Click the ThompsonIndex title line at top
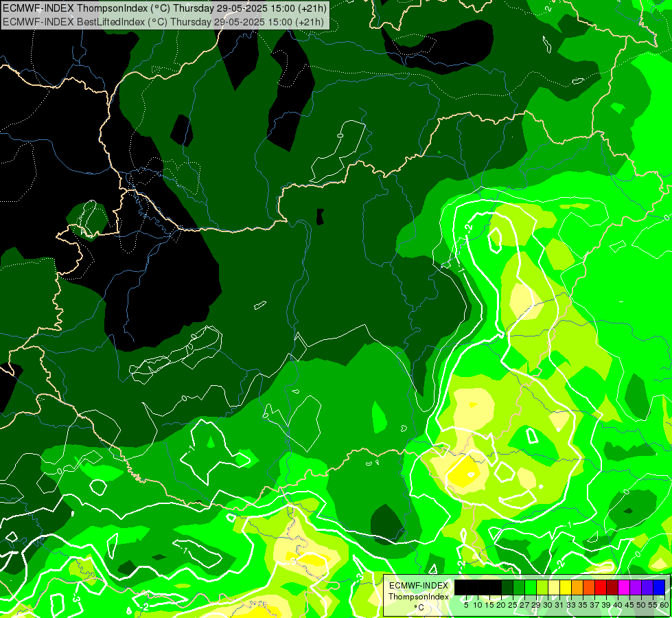672x618 pixels. click(165, 8)
